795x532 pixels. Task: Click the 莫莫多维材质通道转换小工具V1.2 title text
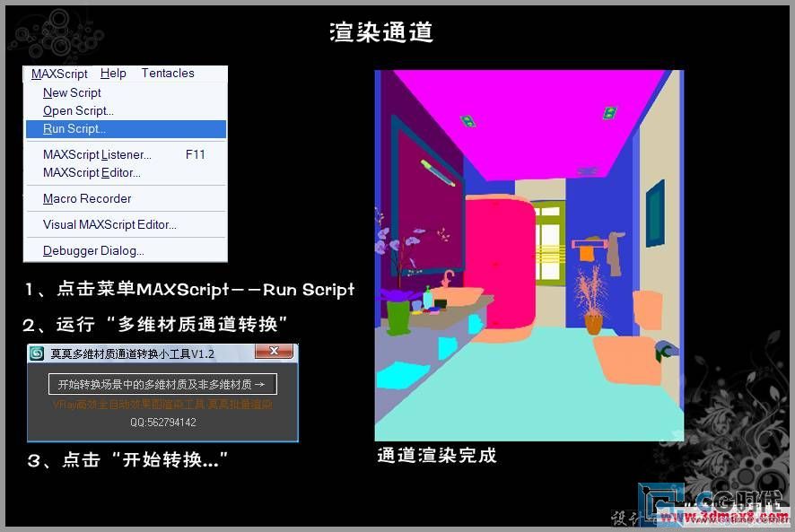pos(132,353)
